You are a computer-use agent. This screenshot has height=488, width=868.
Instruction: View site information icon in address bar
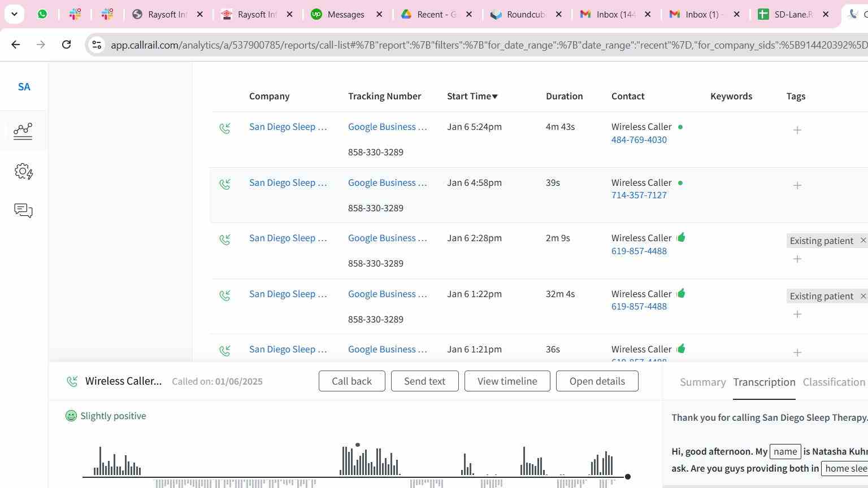(97, 45)
